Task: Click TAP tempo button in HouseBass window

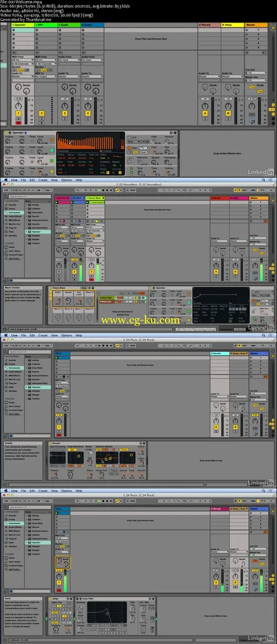Action: point(6,190)
